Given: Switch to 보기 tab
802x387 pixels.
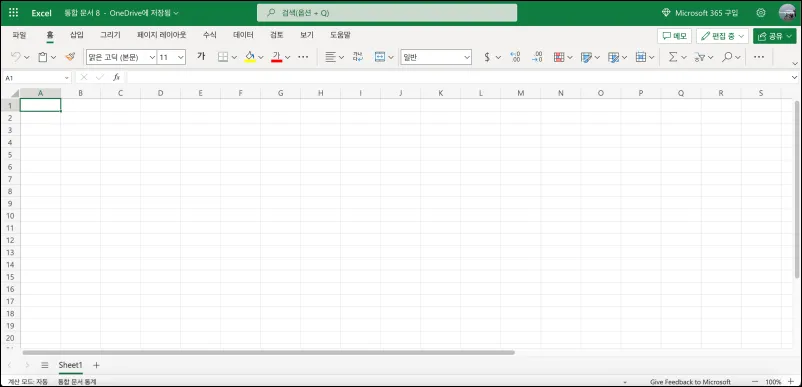Looking at the screenshot, I should coord(307,35).
